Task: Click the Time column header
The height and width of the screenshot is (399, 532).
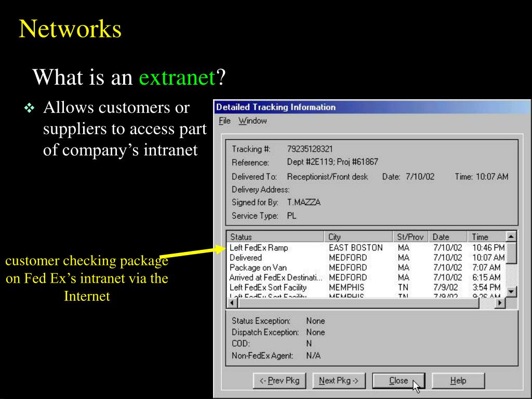Action: pos(486,236)
